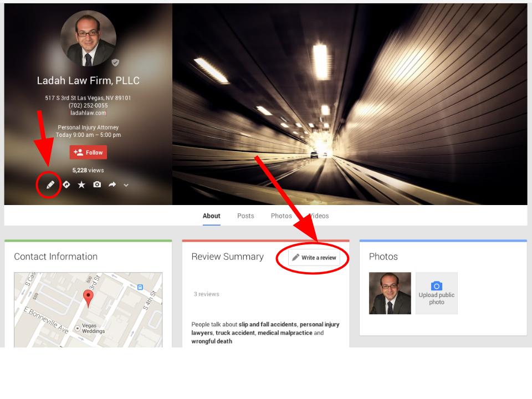Click the pencil write-review icon under views
Viewport: 532px width, 399px height.
point(50,185)
